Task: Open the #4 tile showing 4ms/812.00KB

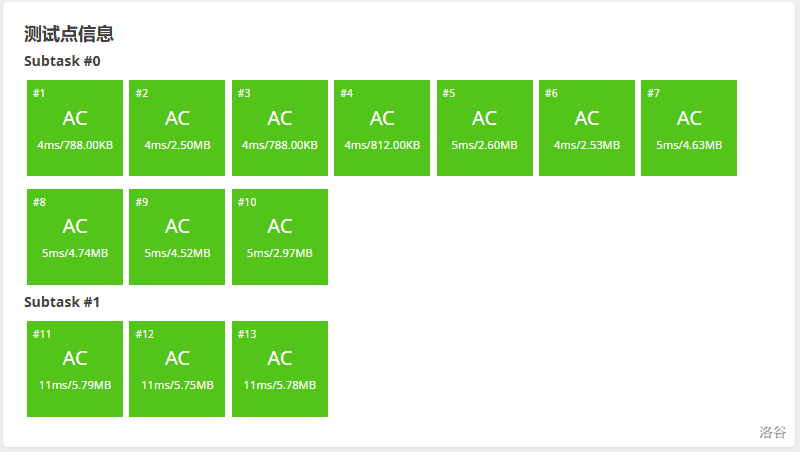Action: click(382, 128)
